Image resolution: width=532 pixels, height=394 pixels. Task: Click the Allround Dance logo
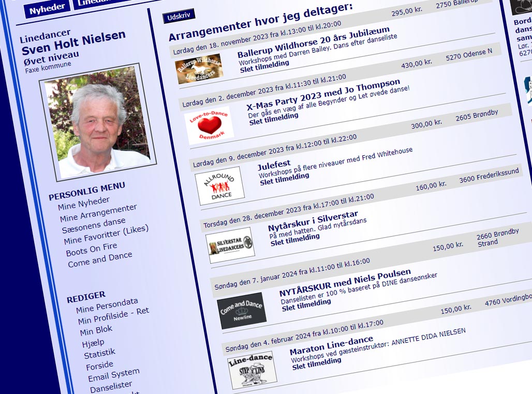point(219,186)
